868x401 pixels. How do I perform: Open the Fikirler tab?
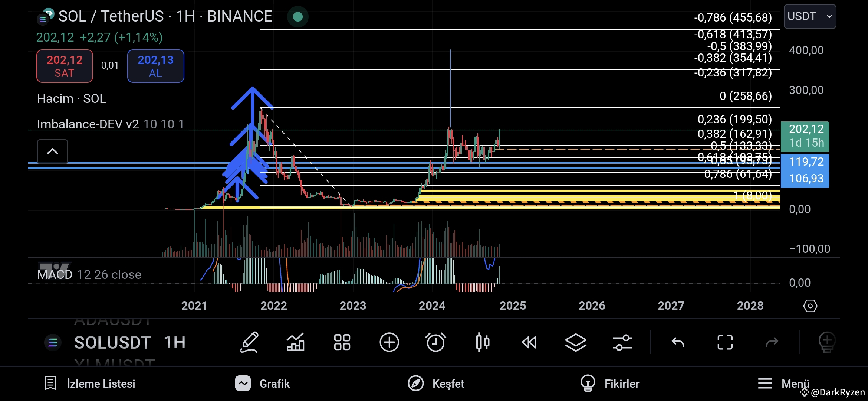(x=610, y=384)
